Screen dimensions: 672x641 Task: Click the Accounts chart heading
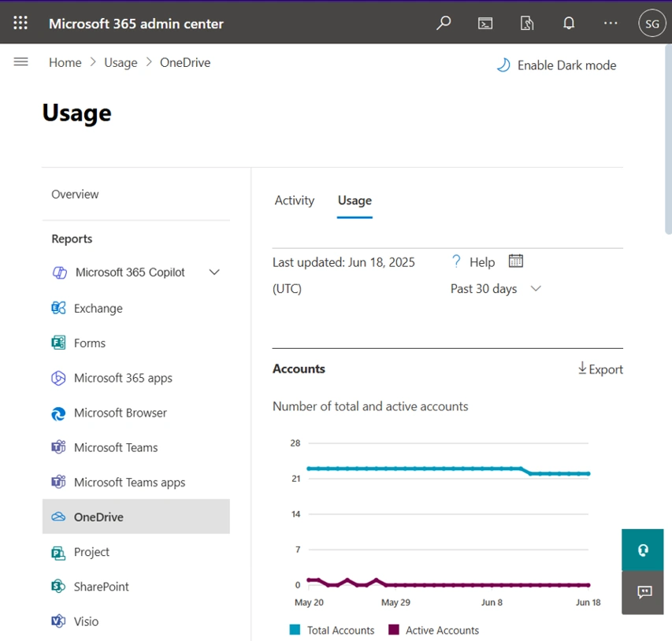click(299, 369)
